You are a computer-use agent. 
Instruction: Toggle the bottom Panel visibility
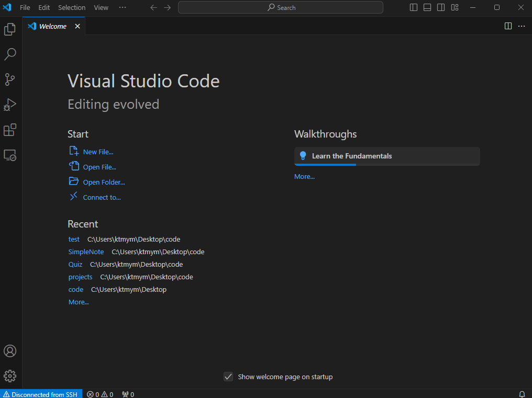point(427,7)
